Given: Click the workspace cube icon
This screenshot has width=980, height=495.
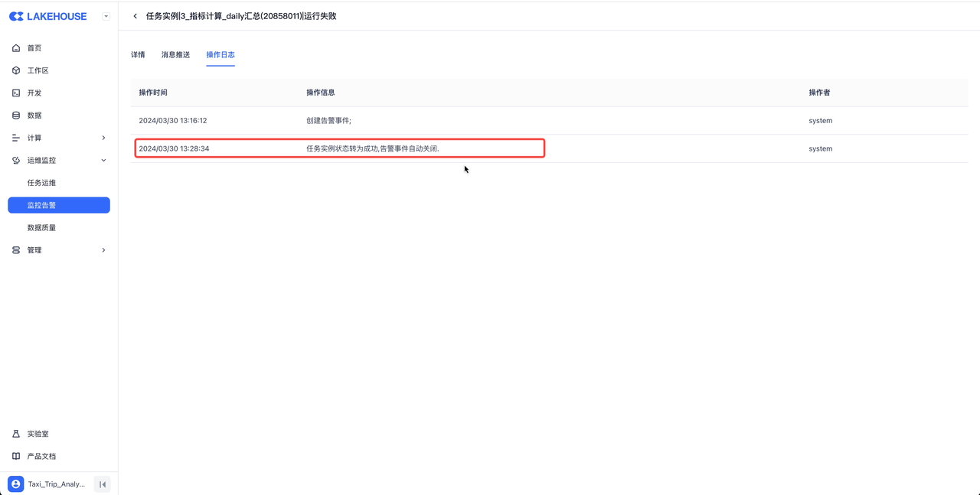Looking at the screenshot, I should (16, 70).
